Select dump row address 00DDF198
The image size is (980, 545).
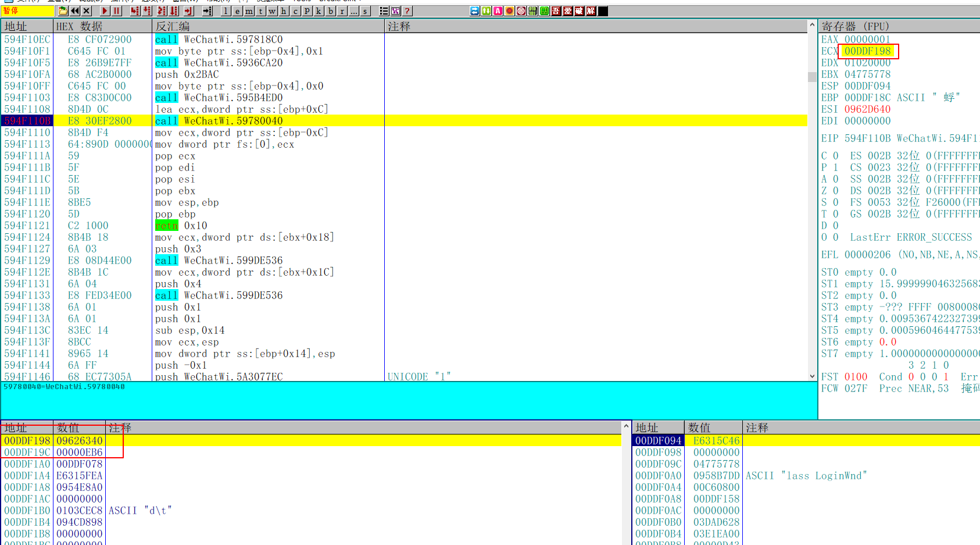(x=27, y=440)
